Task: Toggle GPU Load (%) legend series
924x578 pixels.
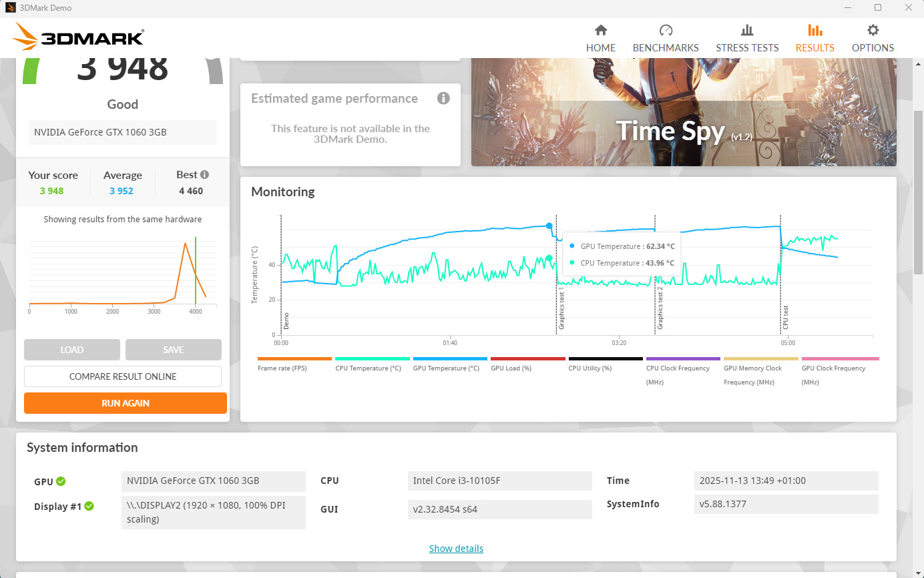Action: point(527,364)
